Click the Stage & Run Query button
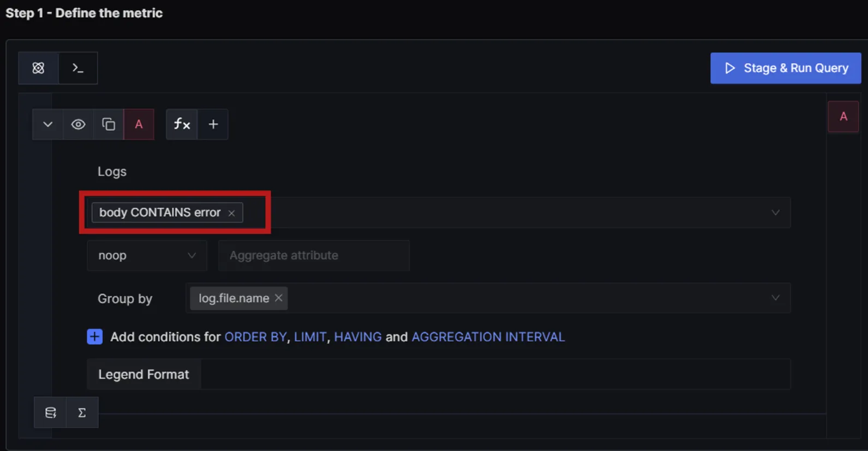This screenshot has height=451, width=868. click(x=786, y=68)
